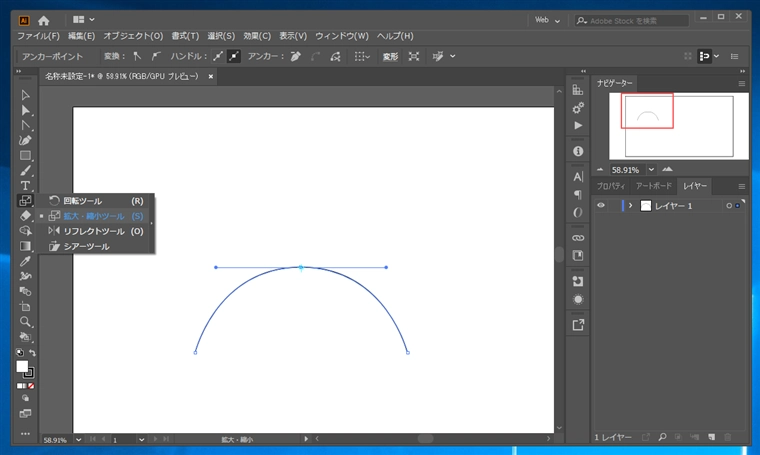760x455 pixels.
Task: Select the Paintbrush tool
Action: pyautogui.click(x=25, y=171)
